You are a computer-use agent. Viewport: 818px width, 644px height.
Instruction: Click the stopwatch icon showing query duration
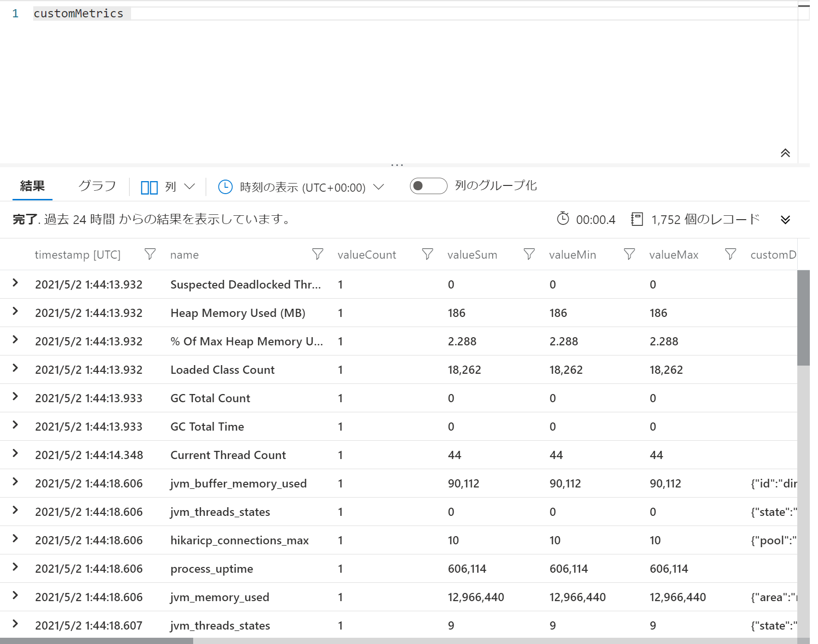click(x=563, y=219)
